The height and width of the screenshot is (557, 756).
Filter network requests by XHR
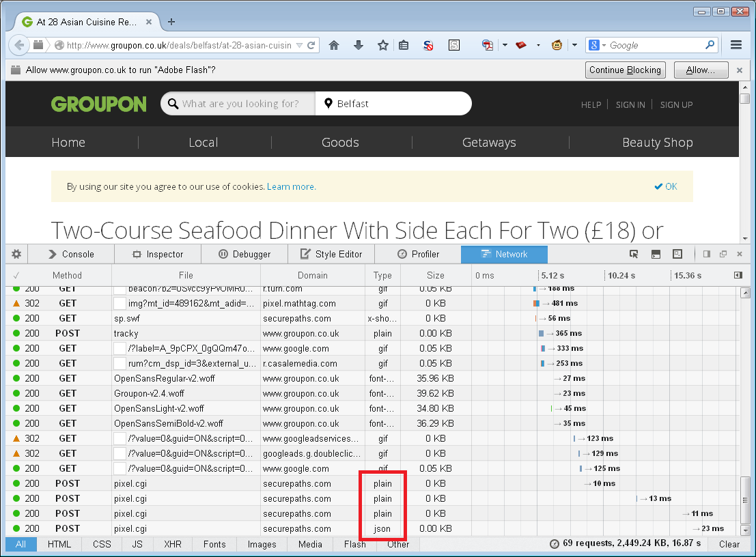173,544
